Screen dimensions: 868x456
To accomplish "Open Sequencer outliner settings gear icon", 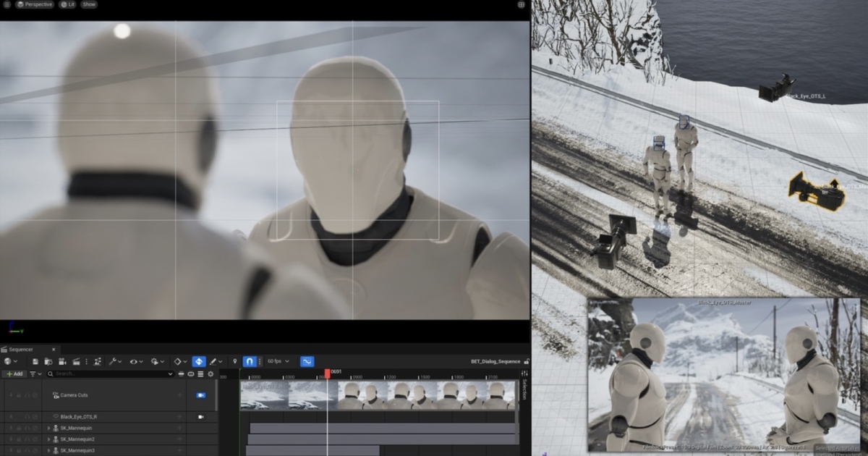I will [210, 373].
